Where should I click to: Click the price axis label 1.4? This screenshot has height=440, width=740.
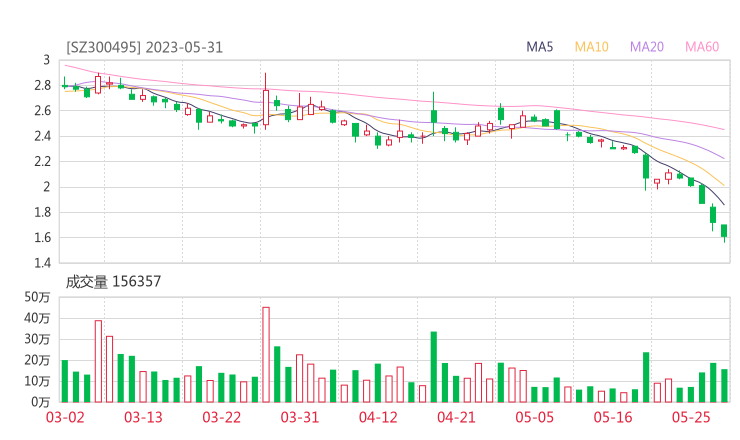pos(42,263)
